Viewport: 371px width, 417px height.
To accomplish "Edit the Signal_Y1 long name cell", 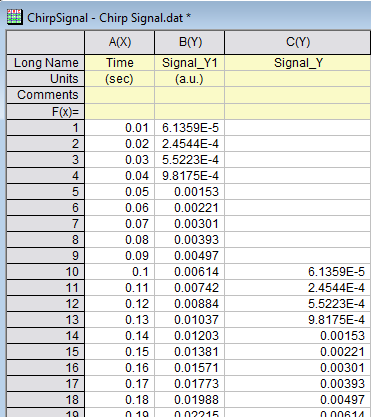I will (x=190, y=63).
